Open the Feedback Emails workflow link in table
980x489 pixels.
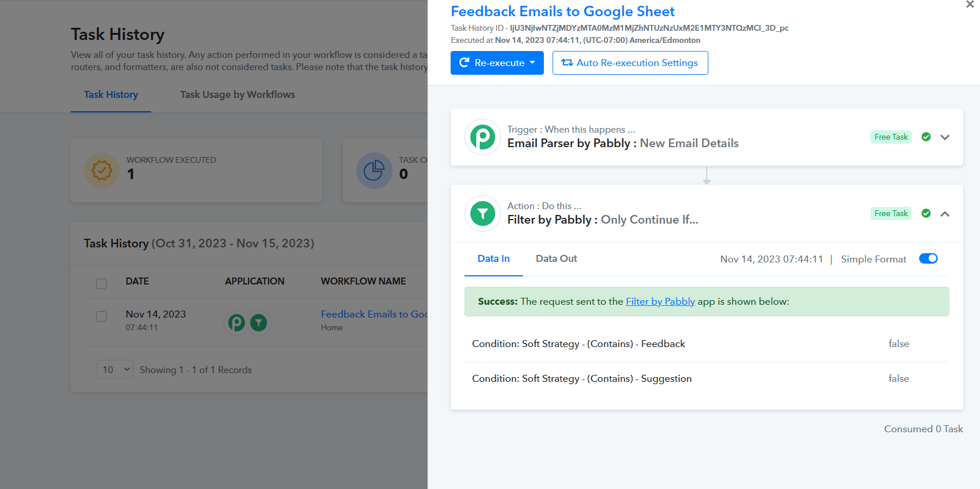374,314
